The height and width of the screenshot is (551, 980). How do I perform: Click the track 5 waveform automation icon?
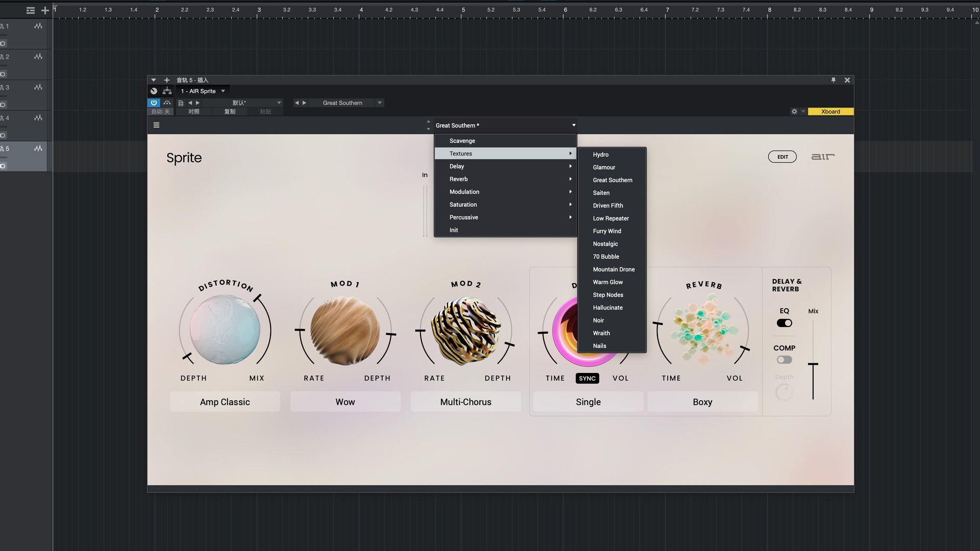coord(38,148)
